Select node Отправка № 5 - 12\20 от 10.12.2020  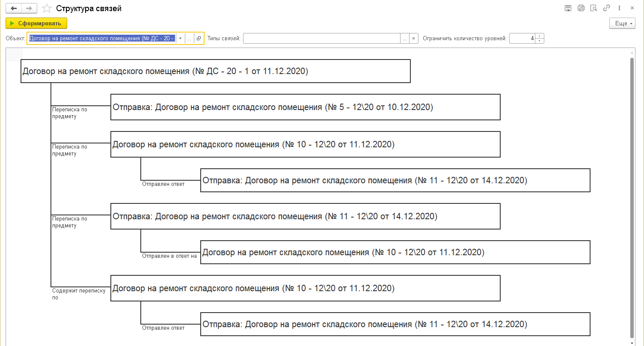(x=306, y=107)
